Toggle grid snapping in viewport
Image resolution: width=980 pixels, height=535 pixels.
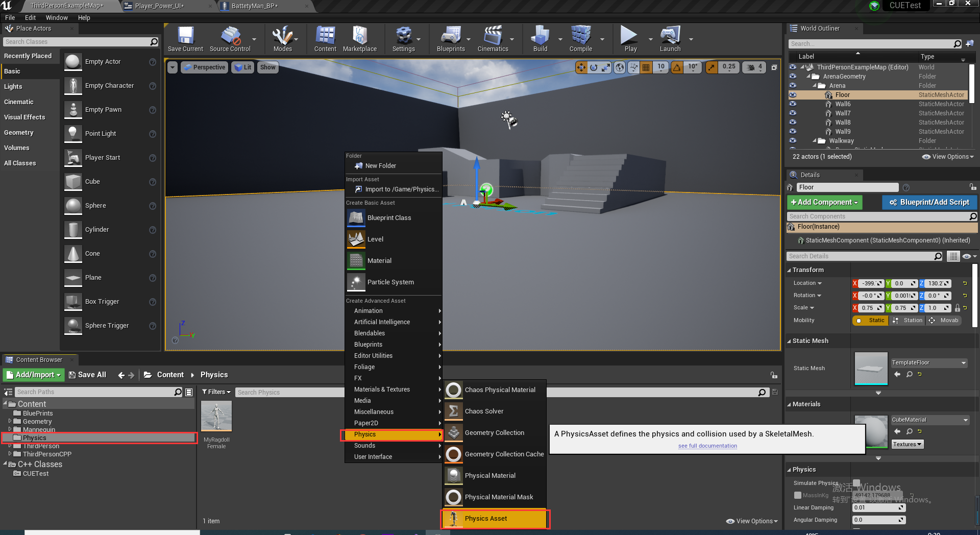tap(646, 67)
